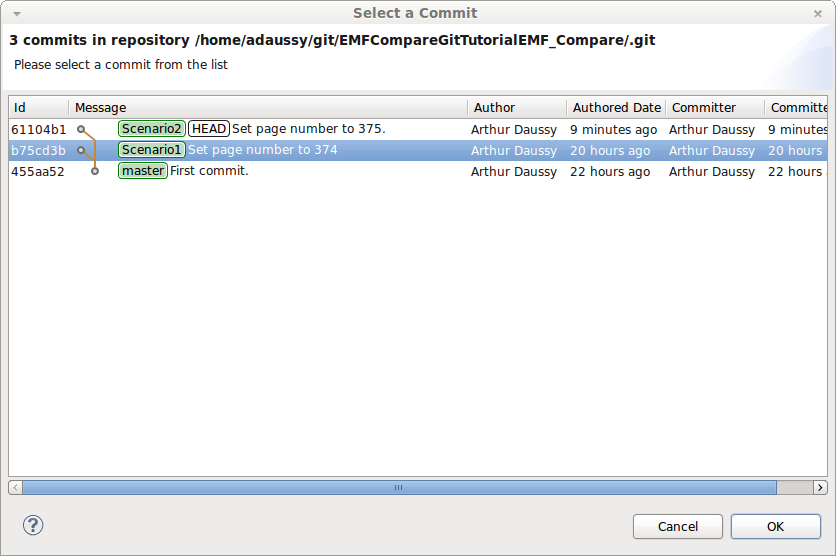Viewport: 836px width, 556px height.
Task: Click commit graph node for 61104b1
Action: click(81, 129)
